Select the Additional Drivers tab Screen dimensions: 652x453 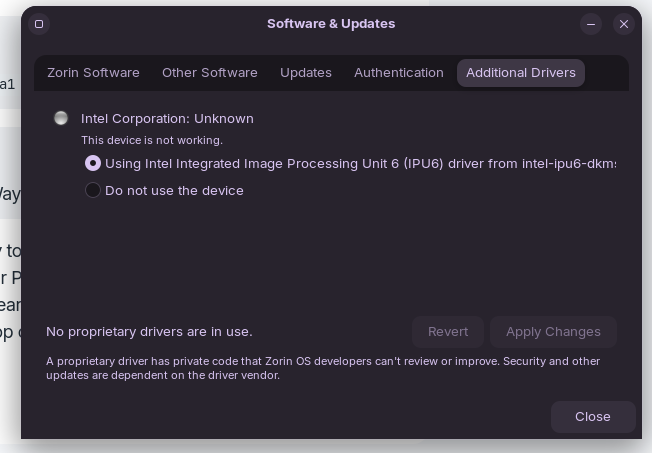point(521,73)
